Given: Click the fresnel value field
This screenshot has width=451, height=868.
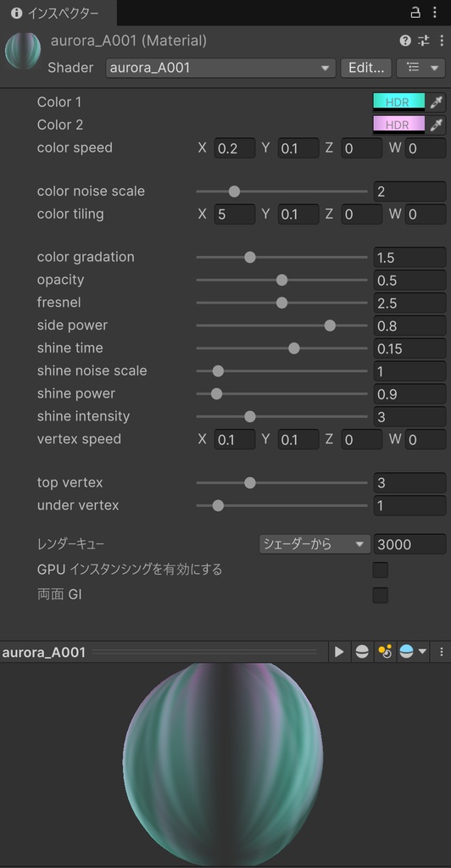Looking at the screenshot, I should point(409,303).
